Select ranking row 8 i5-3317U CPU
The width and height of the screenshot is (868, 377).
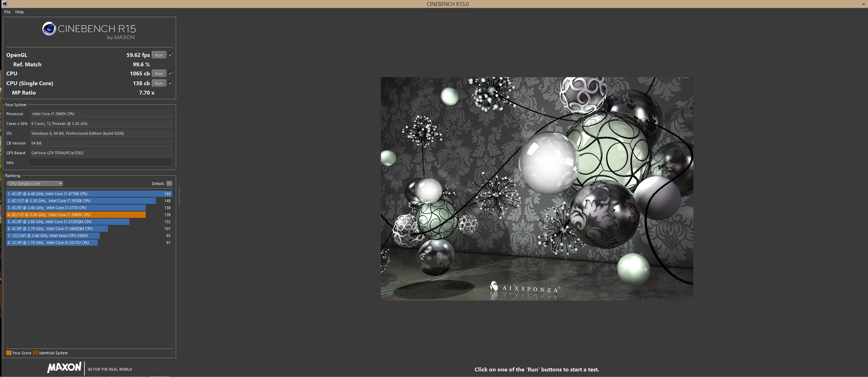point(89,243)
